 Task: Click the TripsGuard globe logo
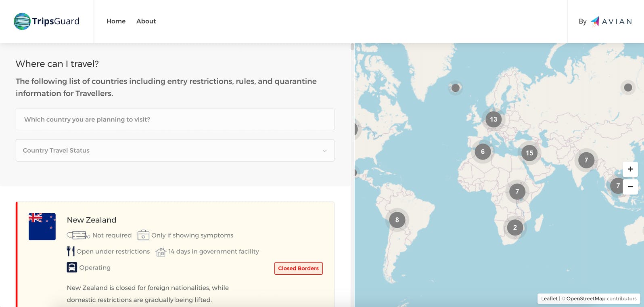tap(22, 21)
